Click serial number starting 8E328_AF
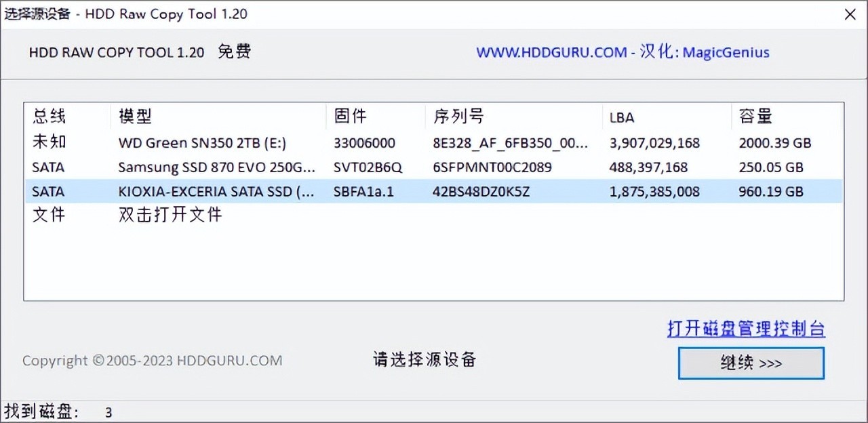The image size is (868, 423). pos(511,144)
